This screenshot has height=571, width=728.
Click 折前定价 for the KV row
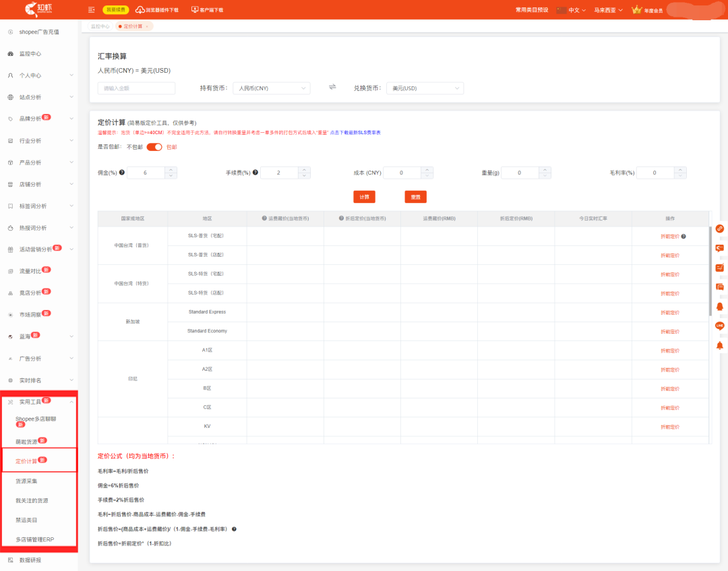point(670,427)
